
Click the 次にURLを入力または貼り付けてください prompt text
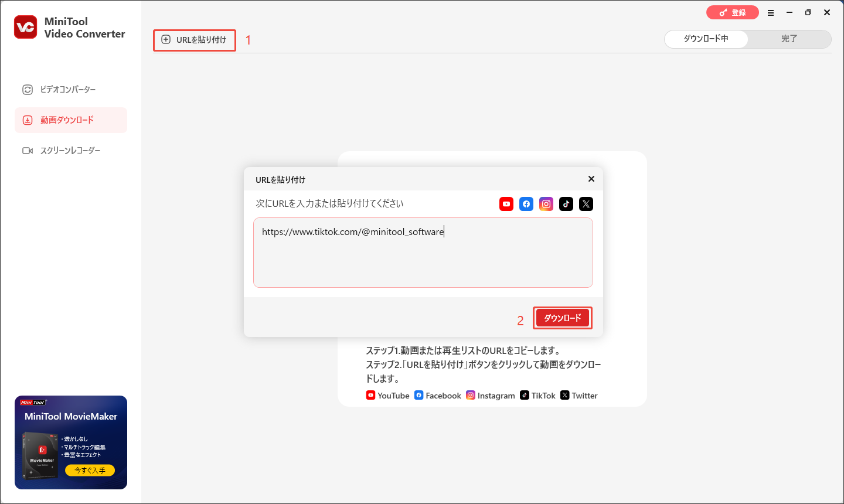pyautogui.click(x=329, y=204)
